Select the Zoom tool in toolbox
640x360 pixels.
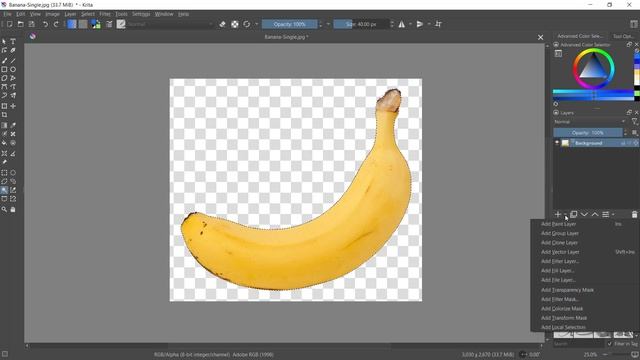4,209
